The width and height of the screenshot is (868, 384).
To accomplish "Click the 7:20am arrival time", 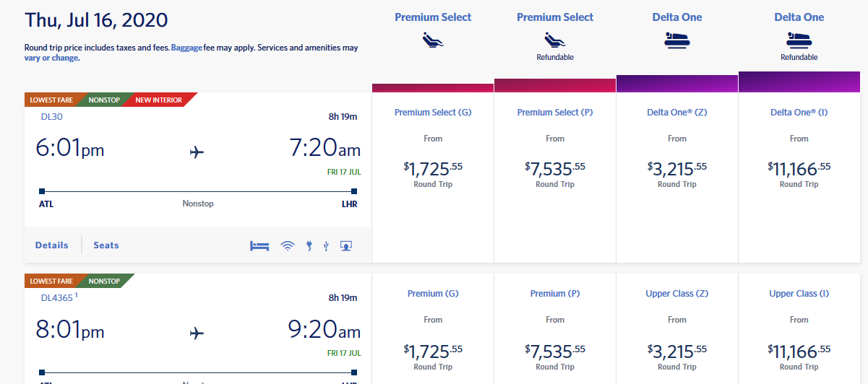I will (325, 149).
